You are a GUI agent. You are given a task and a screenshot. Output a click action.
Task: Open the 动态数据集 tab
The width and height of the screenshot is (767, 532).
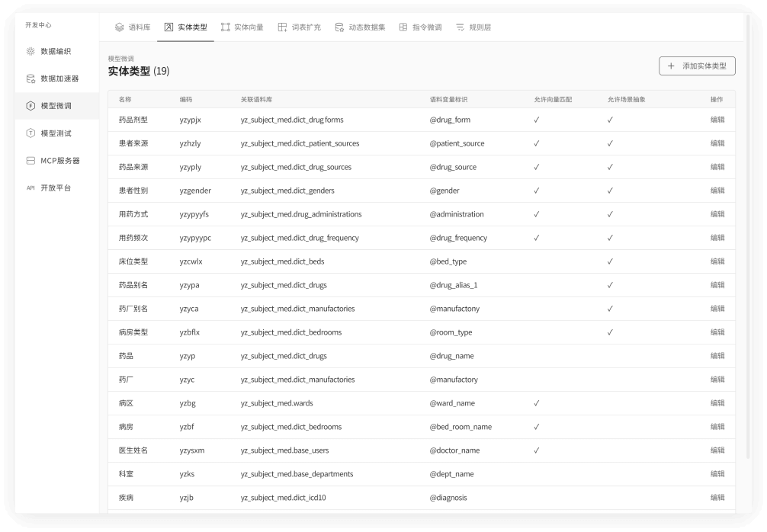360,27
